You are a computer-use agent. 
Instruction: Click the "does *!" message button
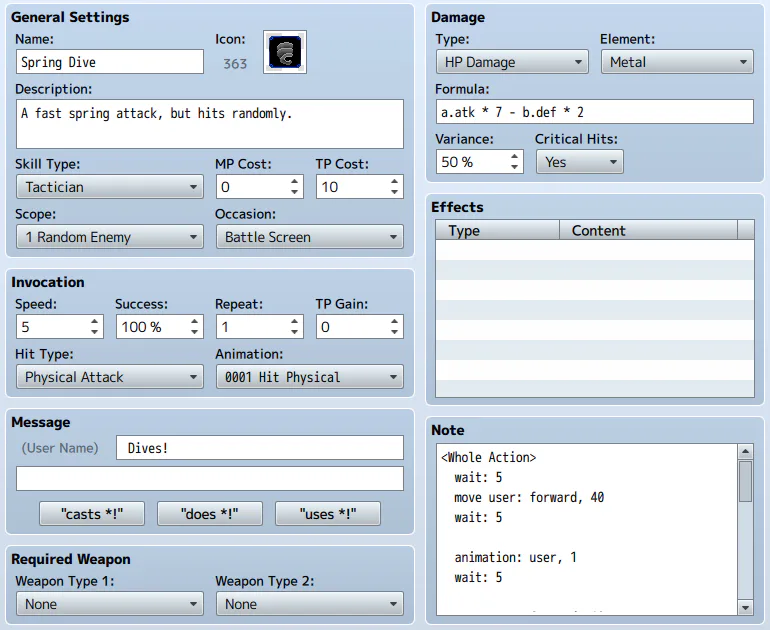210,514
